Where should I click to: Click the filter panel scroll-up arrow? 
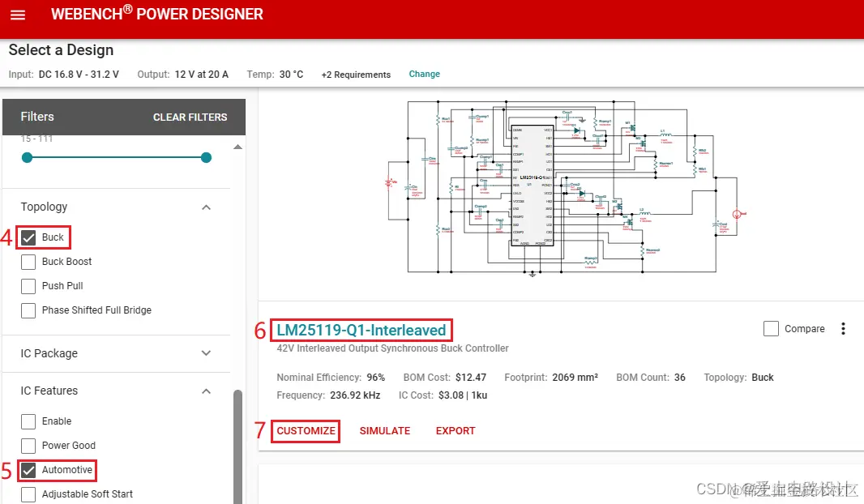point(237,147)
